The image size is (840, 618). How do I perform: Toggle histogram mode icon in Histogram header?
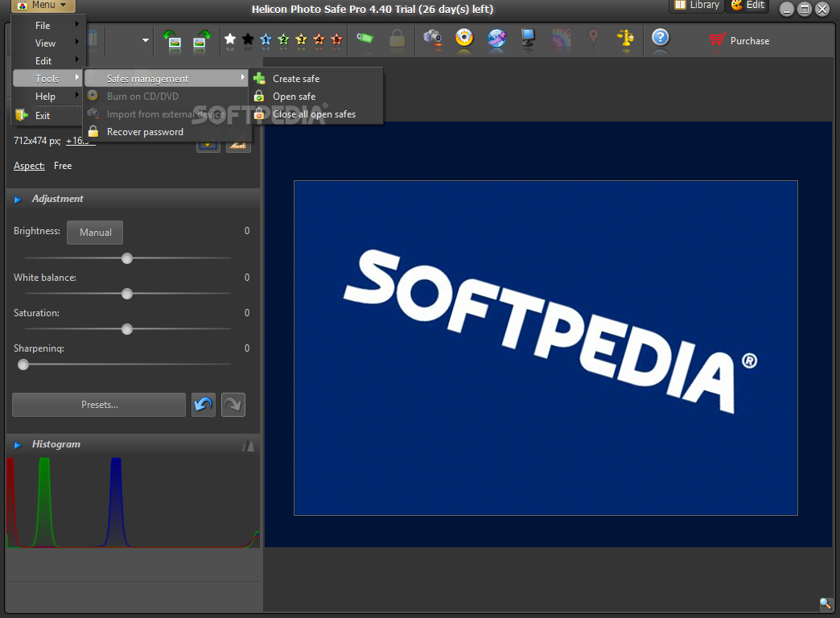248,446
